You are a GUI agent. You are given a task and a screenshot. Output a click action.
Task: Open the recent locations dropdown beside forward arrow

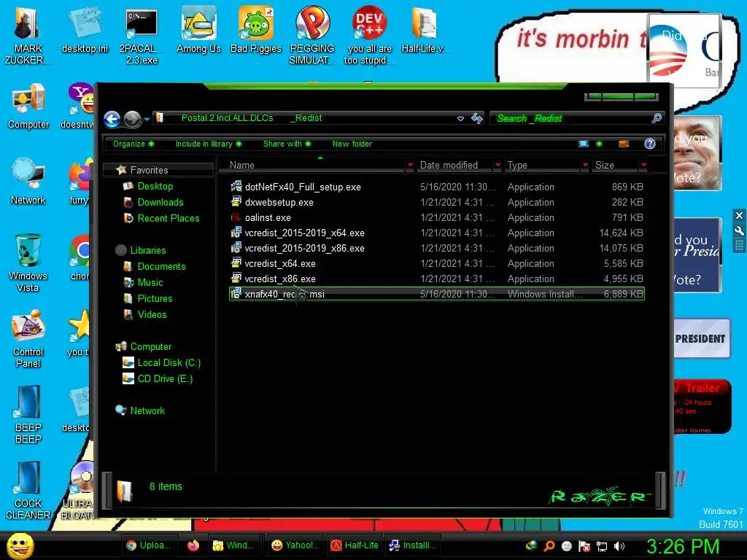click(147, 119)
